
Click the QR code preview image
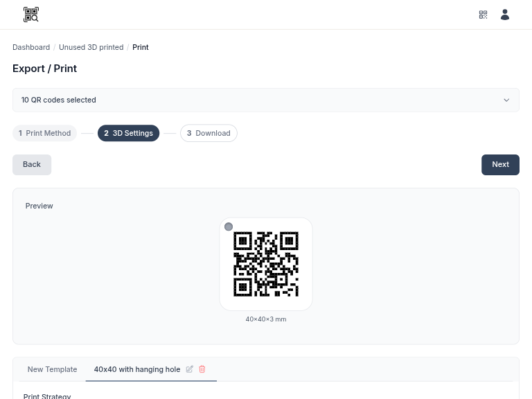266,265
